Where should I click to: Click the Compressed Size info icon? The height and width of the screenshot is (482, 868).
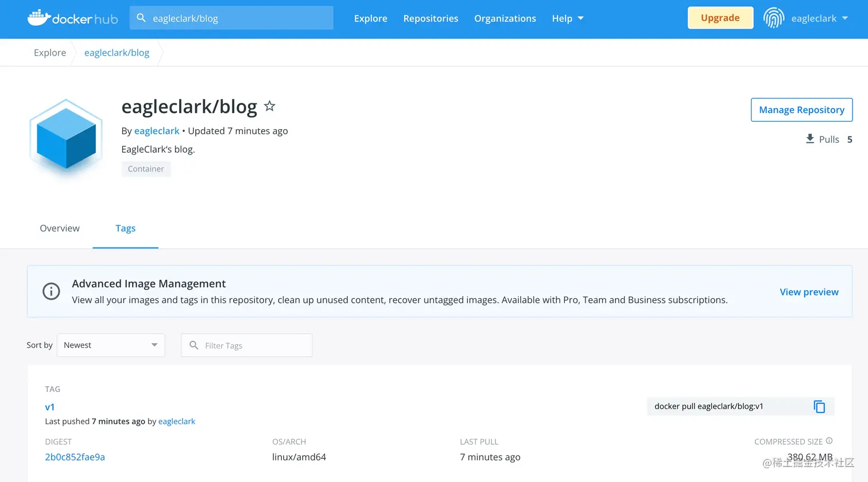click(x=829, y=441)
